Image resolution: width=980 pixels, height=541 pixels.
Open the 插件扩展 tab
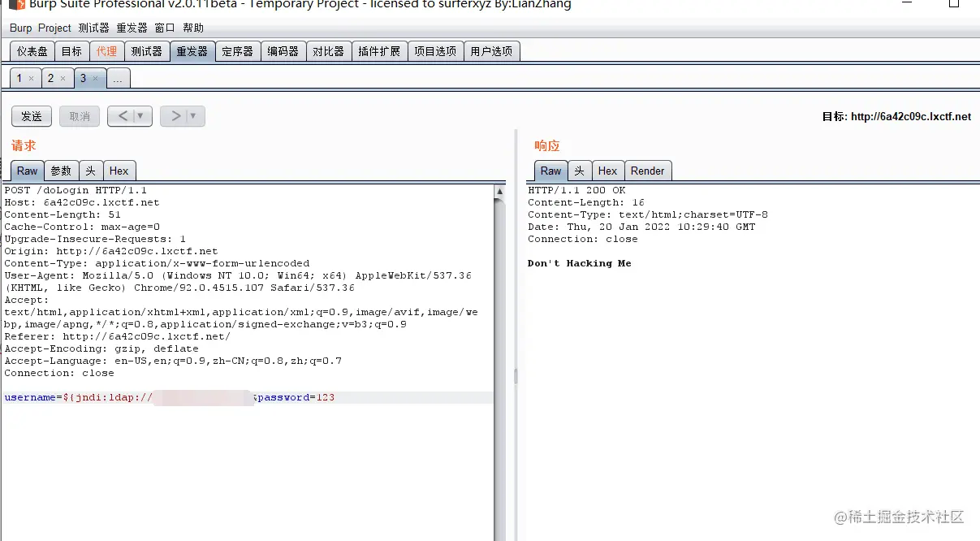point(379,51)
